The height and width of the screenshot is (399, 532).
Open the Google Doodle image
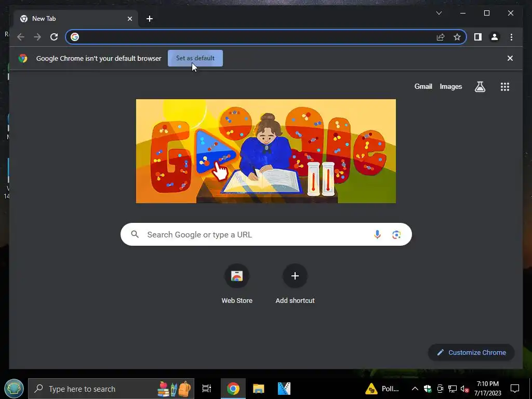pos(265,151)
